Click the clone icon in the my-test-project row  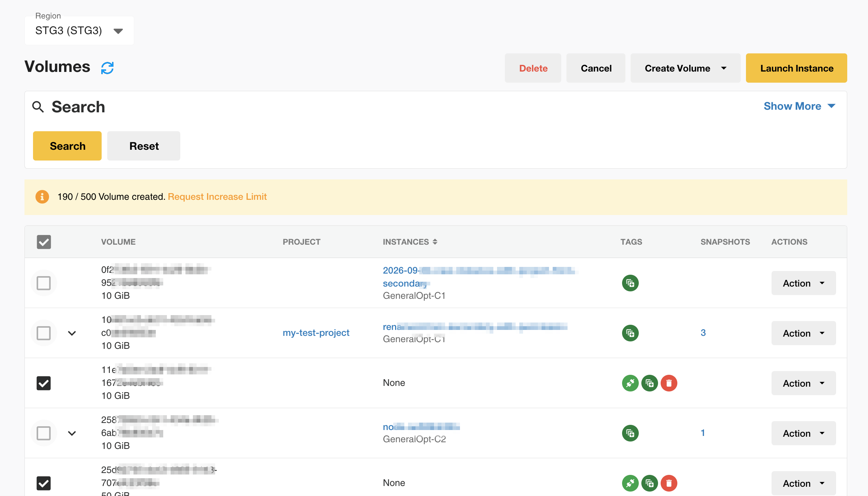(630, 333)
